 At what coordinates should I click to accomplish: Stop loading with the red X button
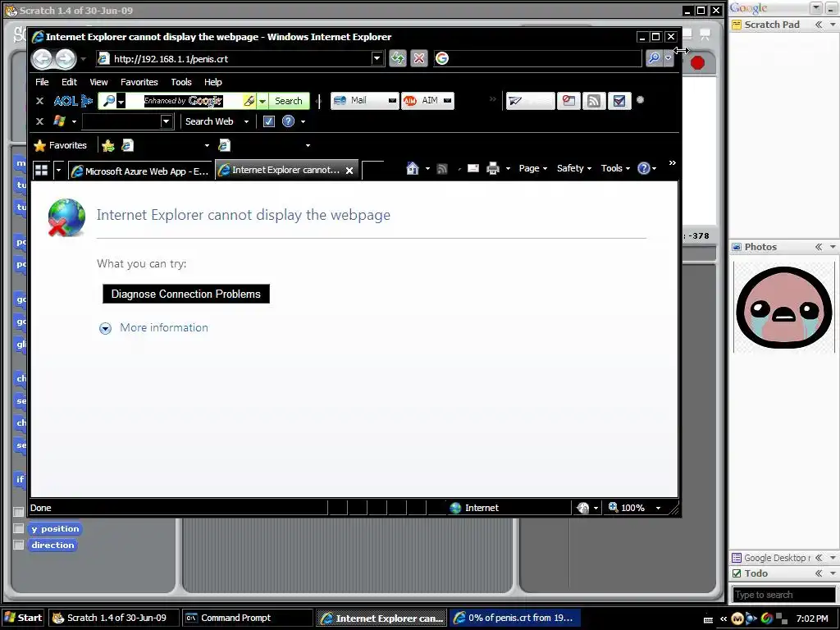[x=419, y=58]
